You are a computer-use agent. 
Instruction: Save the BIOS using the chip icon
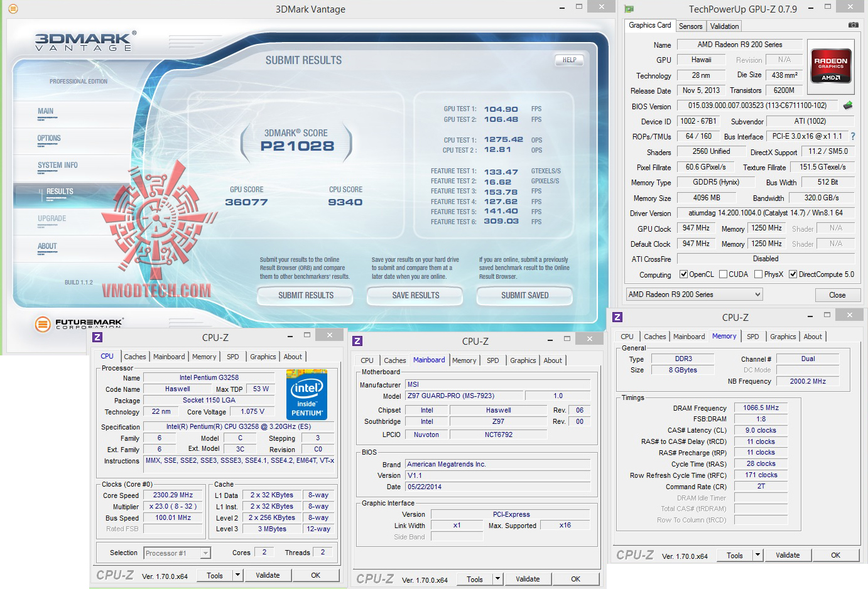[848, 105]
